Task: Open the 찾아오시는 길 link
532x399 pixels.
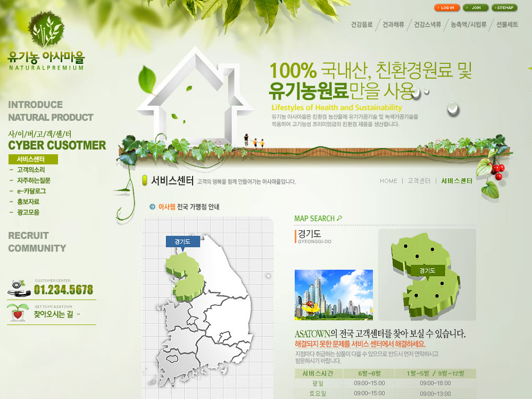Action: coord(53,314)
